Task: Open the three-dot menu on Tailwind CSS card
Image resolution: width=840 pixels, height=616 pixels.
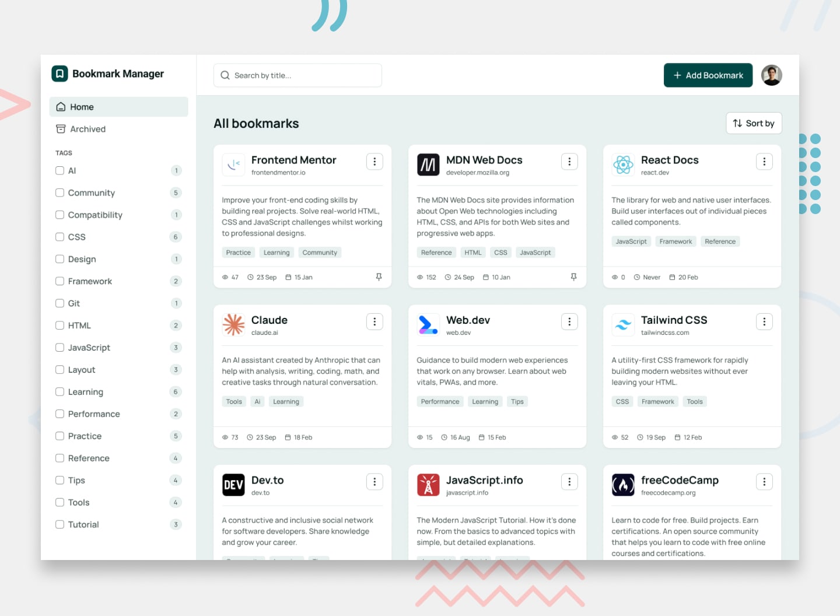Action: pos(764,321)
